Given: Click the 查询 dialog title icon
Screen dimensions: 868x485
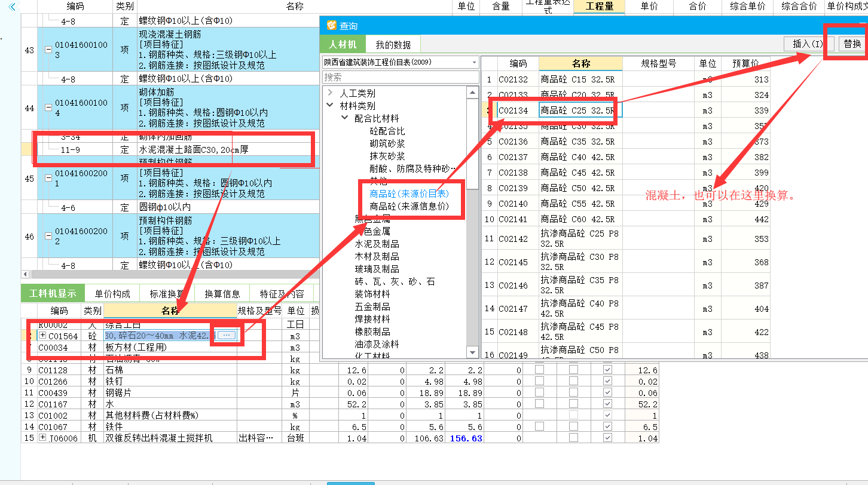Looking at the screenshot, I should point(332,26).
